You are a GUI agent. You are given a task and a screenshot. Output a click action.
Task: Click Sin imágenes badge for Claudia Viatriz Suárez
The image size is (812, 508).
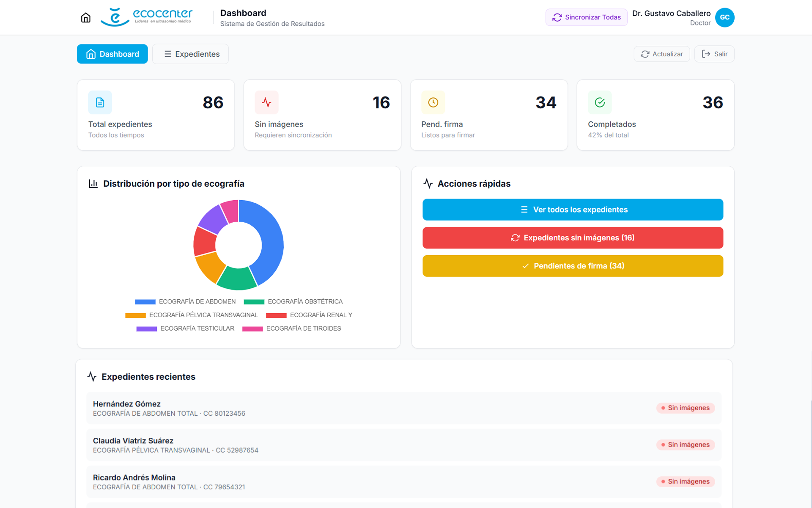[685, 444]
